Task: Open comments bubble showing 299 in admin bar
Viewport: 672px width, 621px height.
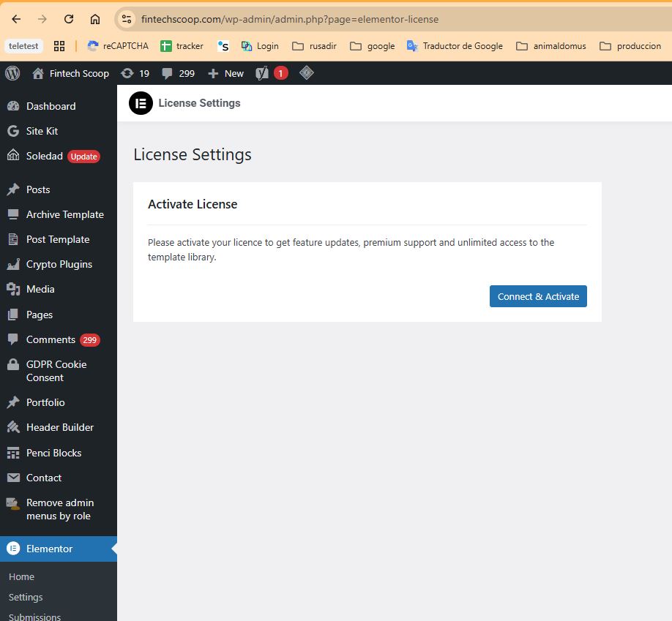Action: point(178,73)
